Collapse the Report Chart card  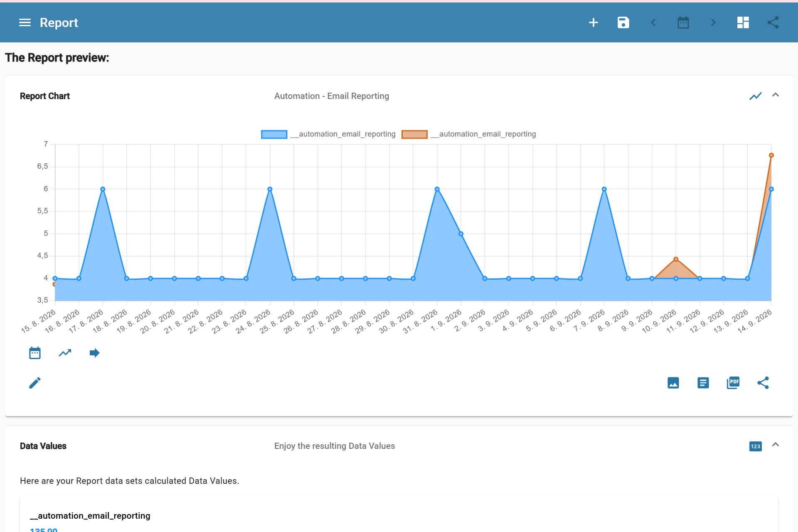(x=776, y=95)
